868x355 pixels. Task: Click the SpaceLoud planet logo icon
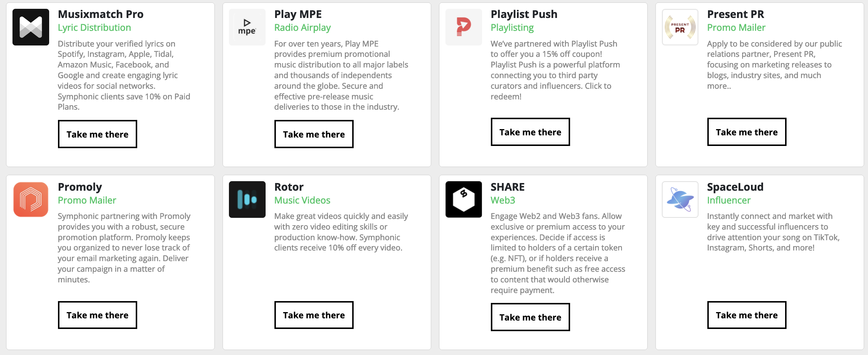(x=680, y=200)
